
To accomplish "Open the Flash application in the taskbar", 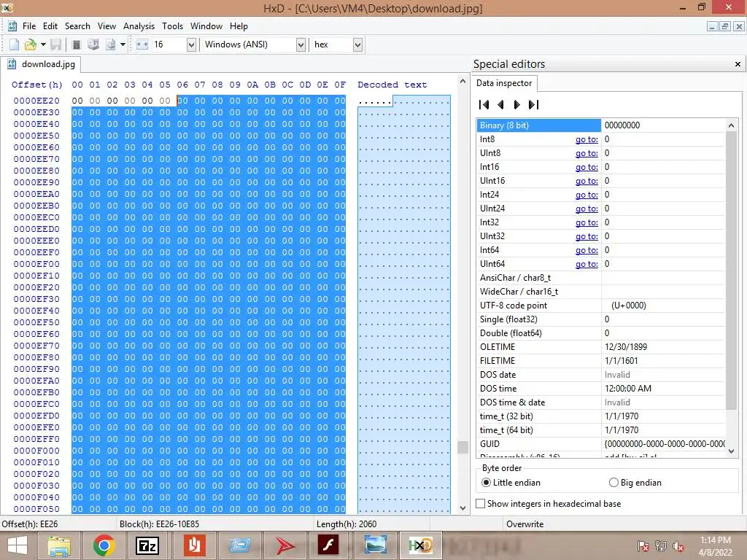I will tap(329, 545).
